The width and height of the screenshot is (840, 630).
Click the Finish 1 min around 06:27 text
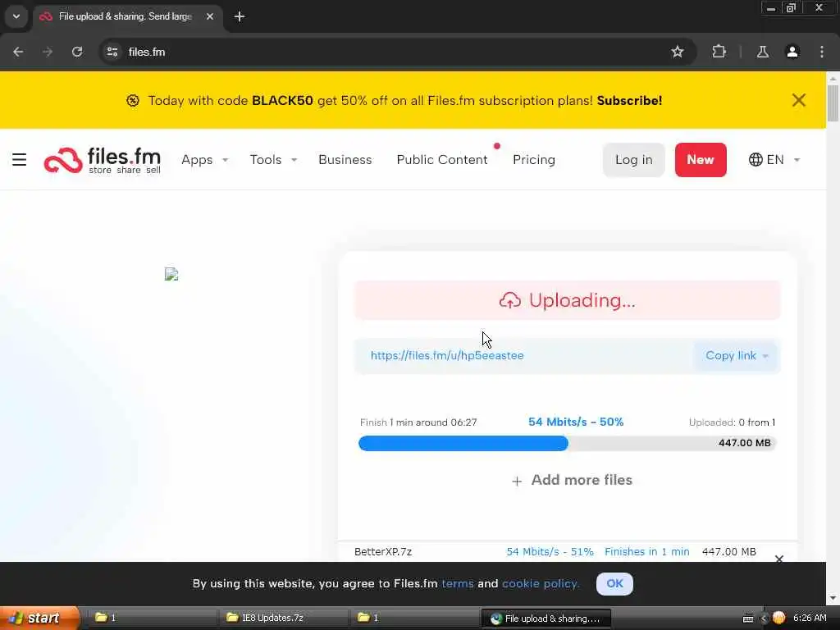point(418,422)
